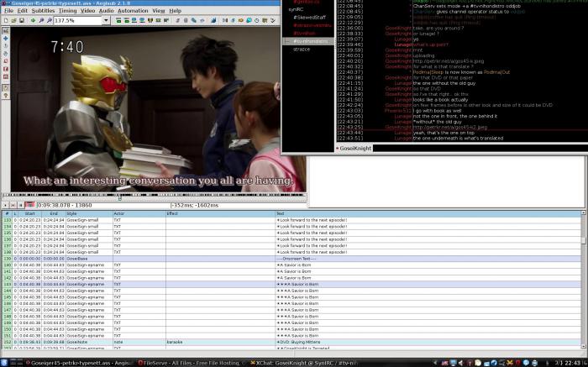
Task: Select the '----Onscreen Text----' GoseiBase row
Action: click(x=291, y=259)
